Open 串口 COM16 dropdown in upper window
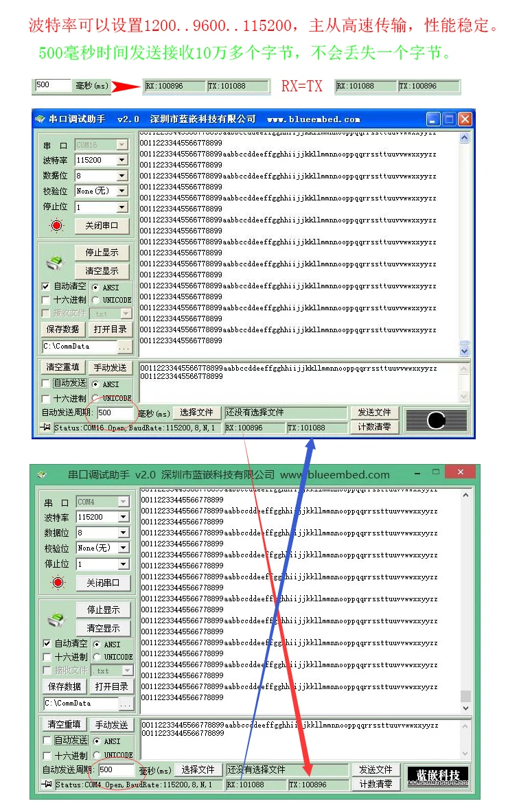The width and height of the screenshot is (508, 812). pos(122,145)
